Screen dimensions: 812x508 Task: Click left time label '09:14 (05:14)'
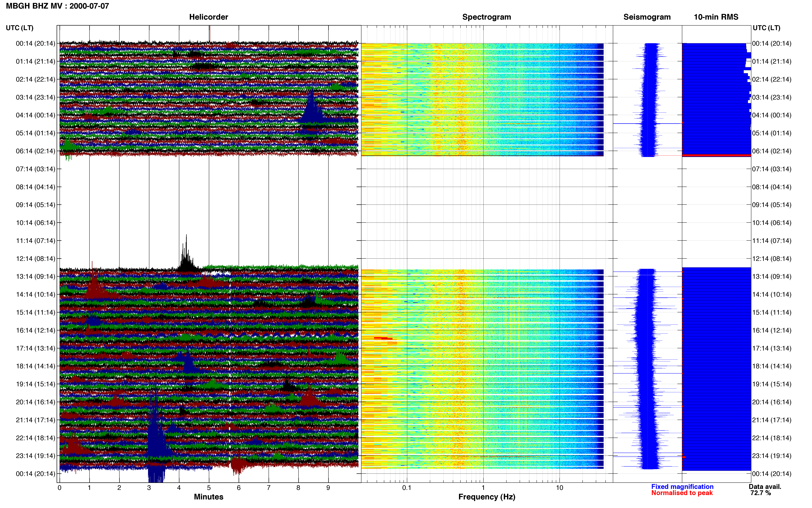[x=36, y=205]
